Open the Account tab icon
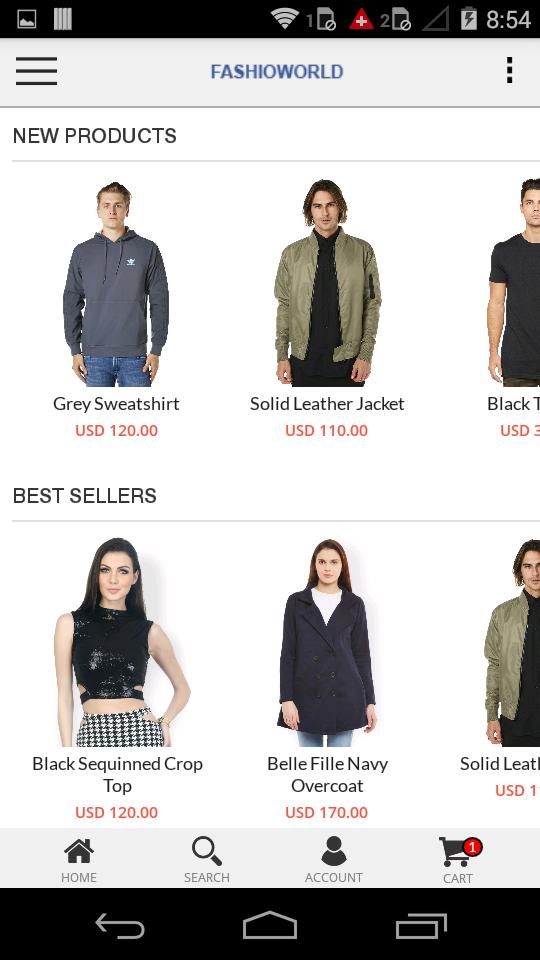The width and height of the screenshot is (540, 960). (334, 852)
